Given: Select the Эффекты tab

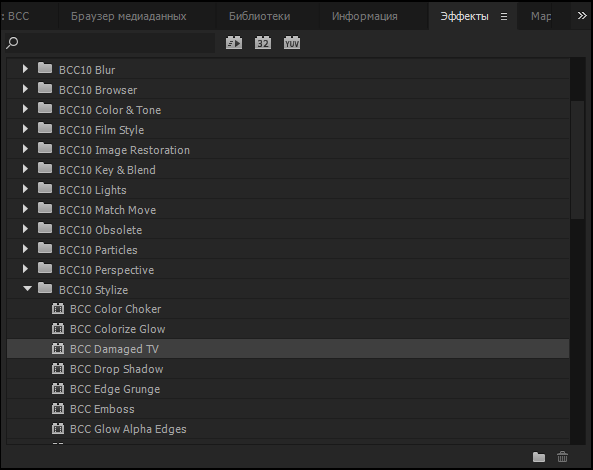Looking at the screenshot, I should click(x=464, y=16).
